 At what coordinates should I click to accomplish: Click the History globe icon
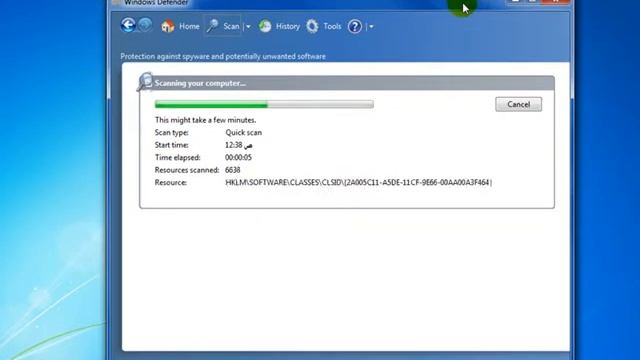tap(265, 27)
